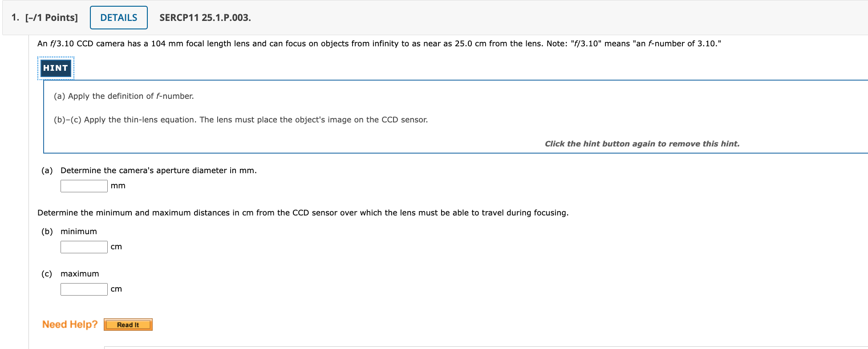Click the Read It help button

pos(128,325)
